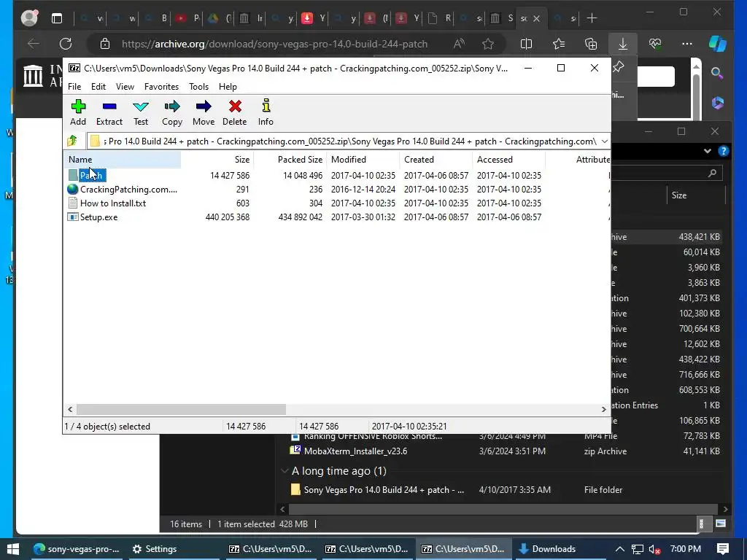This screenshot has height=560, width=747.
Task: Click Read aloud icon in address bar
Action: click(459, 44)
